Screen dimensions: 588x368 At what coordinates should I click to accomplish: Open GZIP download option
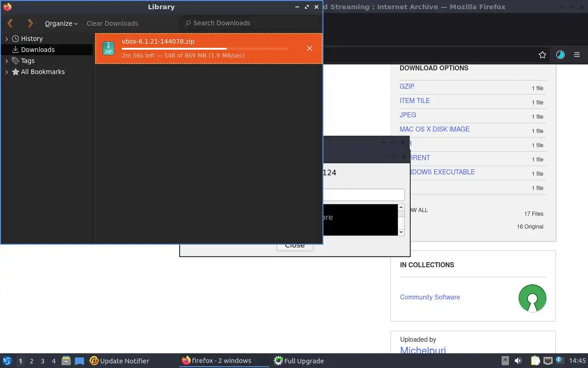click(407, 86)
